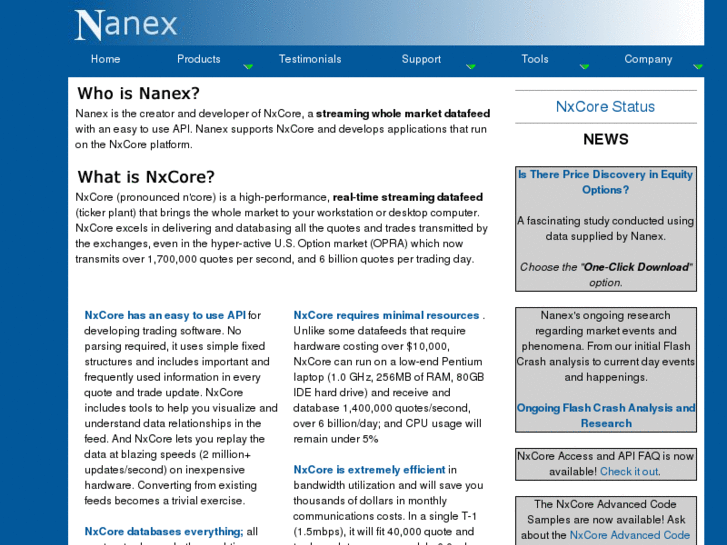Click 'The NxCore Advanced Code' sample text
The width and height of the screenshot is (727, 545).
pos(605,504)
